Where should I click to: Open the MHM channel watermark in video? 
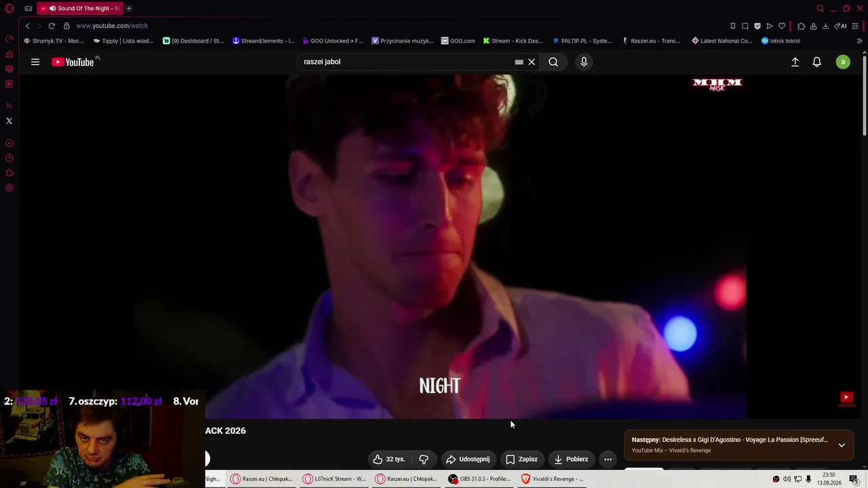click(x=717, y=84)
